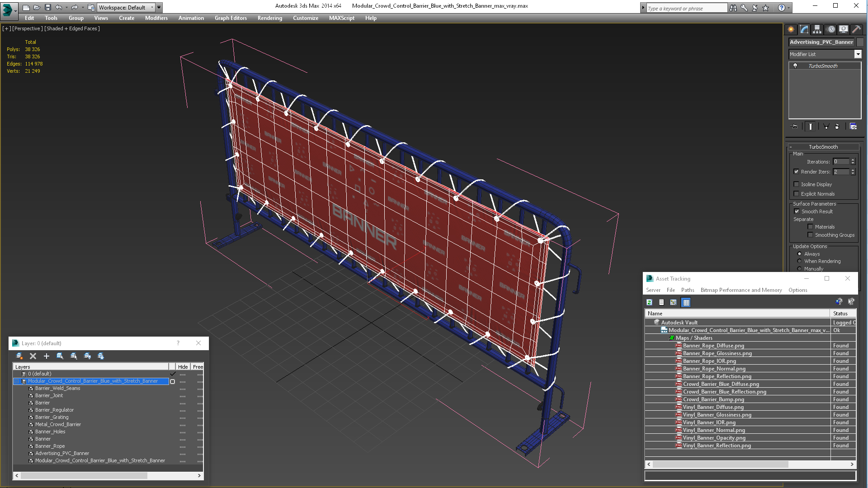Image resolution: width=868 pixels, height=488 pixels.
Task: Increase Iterations spinner value
Action: (x=853, y=160)
